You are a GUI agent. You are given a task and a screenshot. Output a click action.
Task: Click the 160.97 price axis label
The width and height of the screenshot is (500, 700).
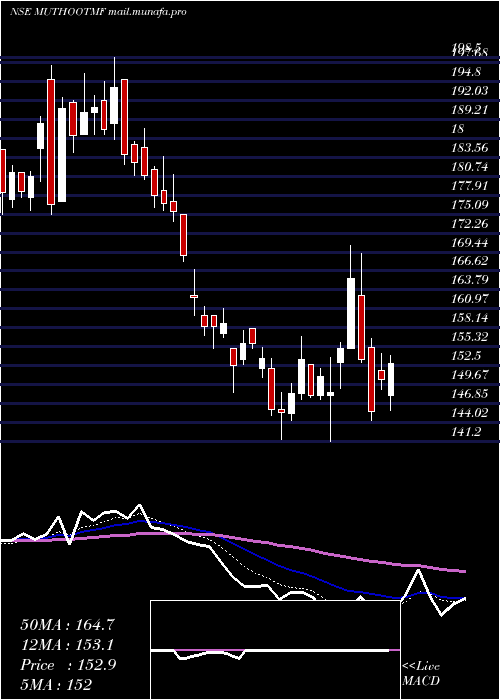470,300
